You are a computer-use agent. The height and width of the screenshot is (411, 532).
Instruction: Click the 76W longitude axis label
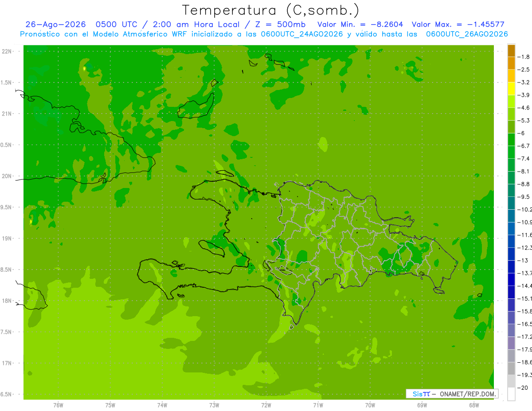[58, 405]
